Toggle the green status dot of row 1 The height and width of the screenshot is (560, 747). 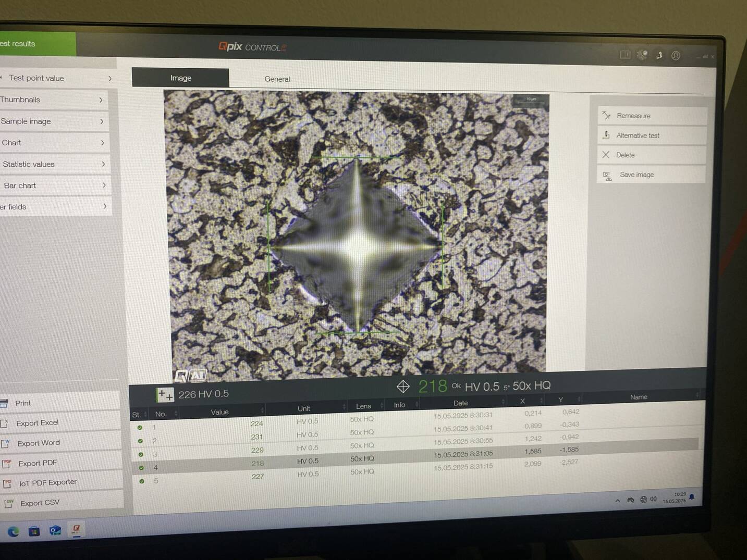140,428
